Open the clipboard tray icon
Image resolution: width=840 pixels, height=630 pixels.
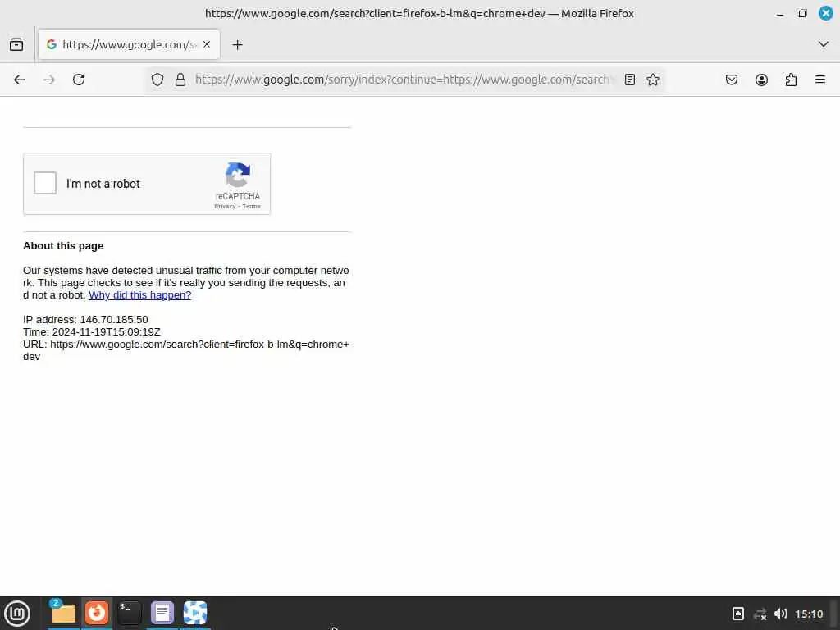click(738, 614)
